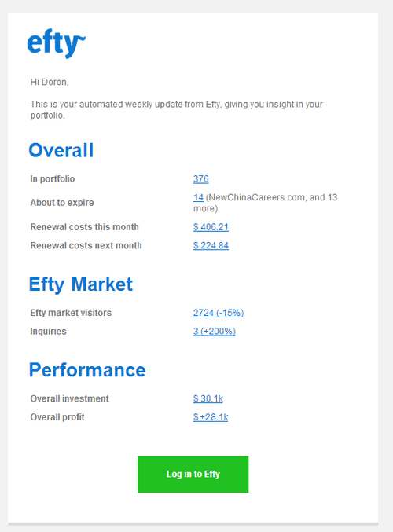Screen dimensions: 393x532
Task: Open the $ +28.1k overall profit link
Action: click(x=211, y=417)
